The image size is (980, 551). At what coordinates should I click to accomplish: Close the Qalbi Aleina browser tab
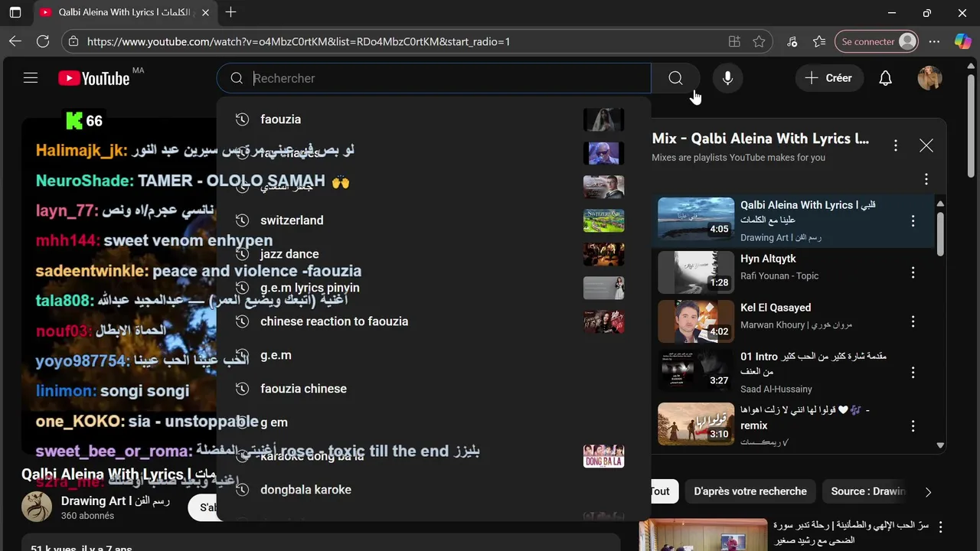(x=205, y=12)
